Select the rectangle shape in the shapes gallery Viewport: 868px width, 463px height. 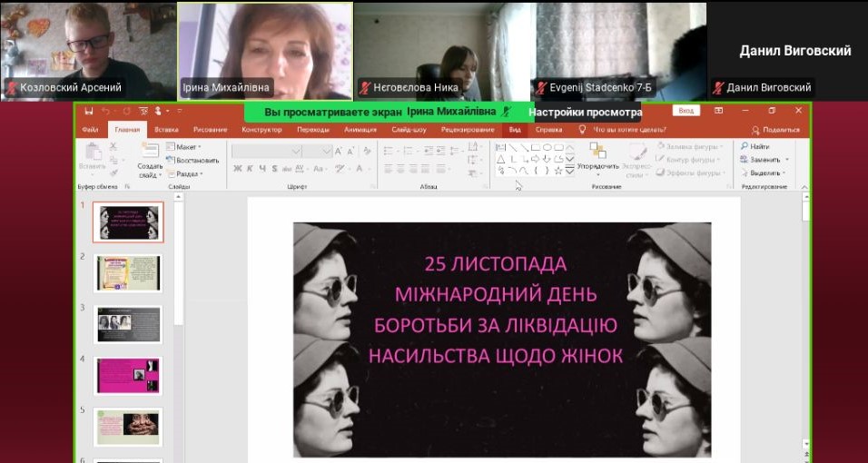click(536, 147)
